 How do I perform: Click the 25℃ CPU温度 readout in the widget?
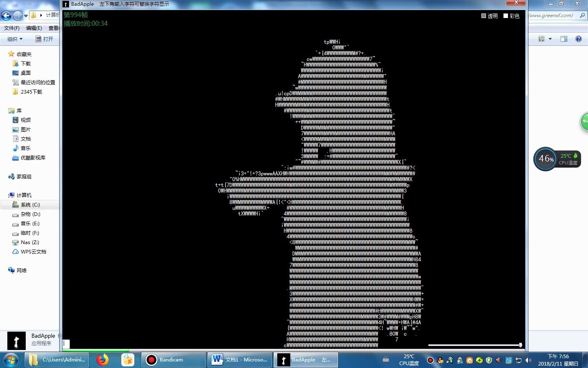[568, 159]
